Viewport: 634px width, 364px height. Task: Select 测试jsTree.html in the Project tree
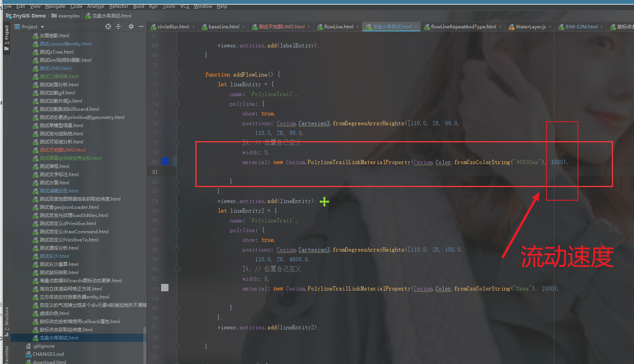[x=56, y=52]
